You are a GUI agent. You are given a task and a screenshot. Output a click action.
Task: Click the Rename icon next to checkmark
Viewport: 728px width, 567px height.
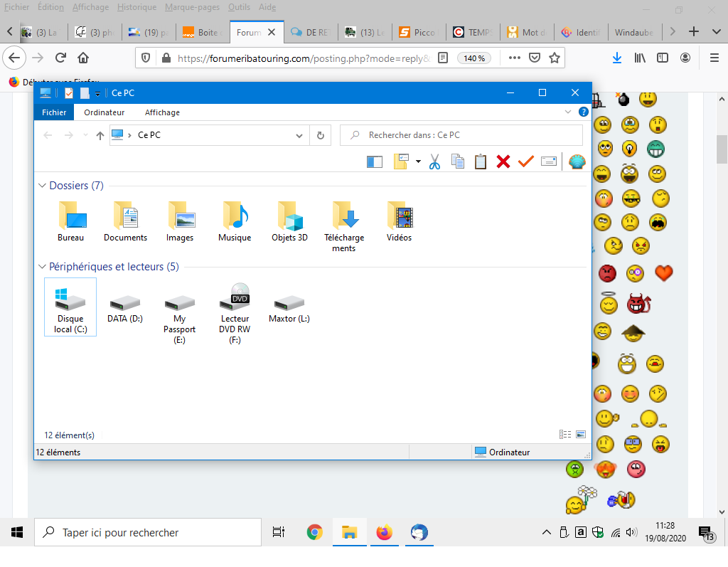pos(548,161)
